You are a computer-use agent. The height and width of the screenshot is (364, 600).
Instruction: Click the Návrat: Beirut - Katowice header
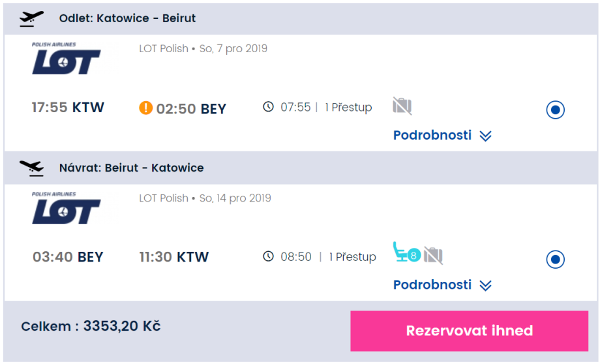coord(131,168)
